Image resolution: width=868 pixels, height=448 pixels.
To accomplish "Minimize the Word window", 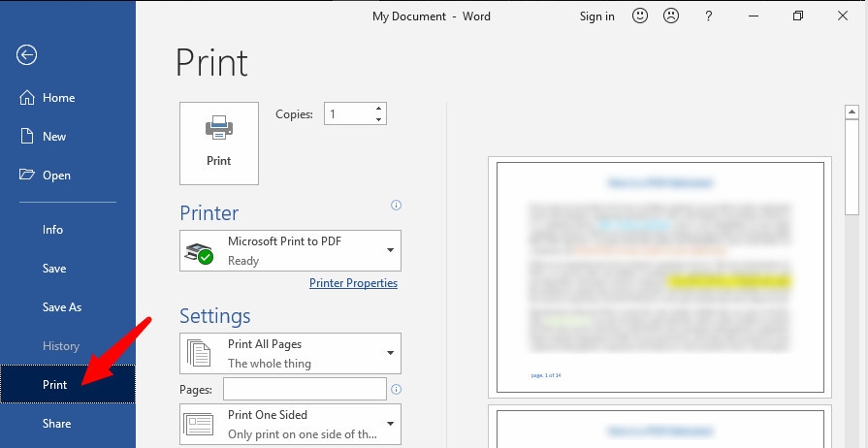I will (754, 16).
